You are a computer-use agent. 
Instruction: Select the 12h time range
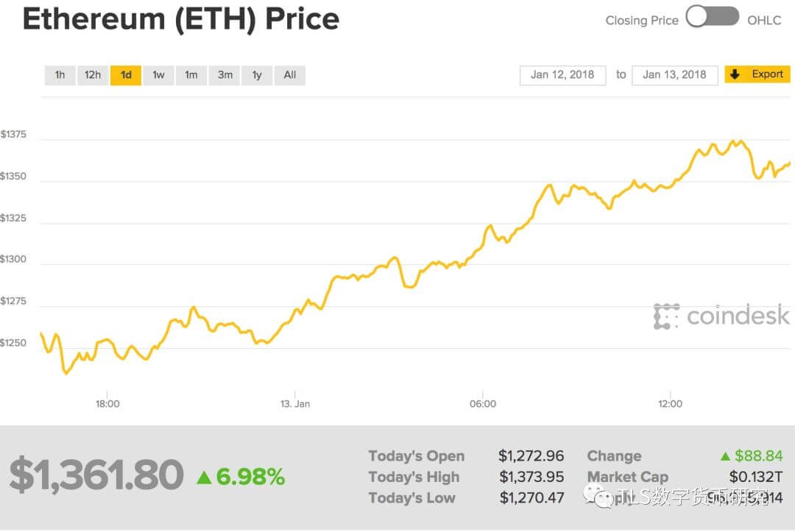[93, 75]
